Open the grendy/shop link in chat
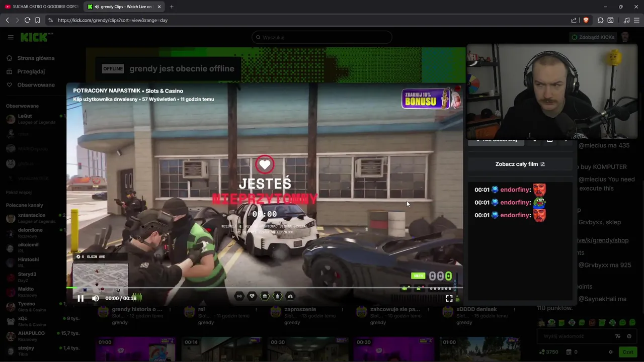Viewport: 644px width, 362px height. [x=603, y=240]
